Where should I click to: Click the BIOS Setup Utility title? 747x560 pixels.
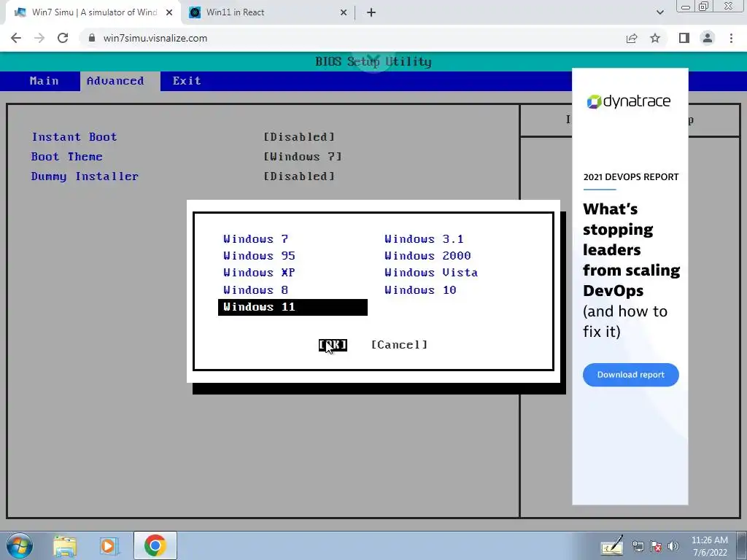373,62
